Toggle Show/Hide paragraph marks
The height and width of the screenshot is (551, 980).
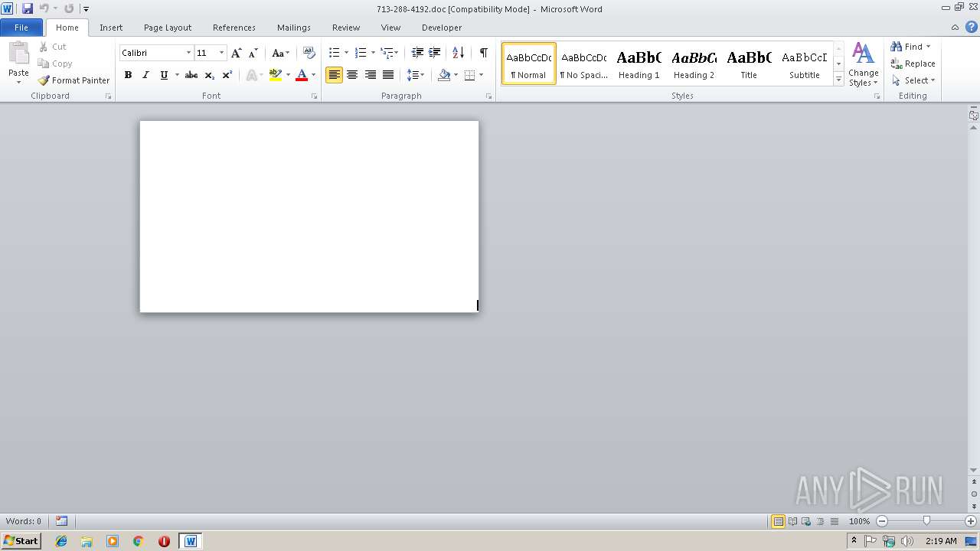tap(483, 53)
